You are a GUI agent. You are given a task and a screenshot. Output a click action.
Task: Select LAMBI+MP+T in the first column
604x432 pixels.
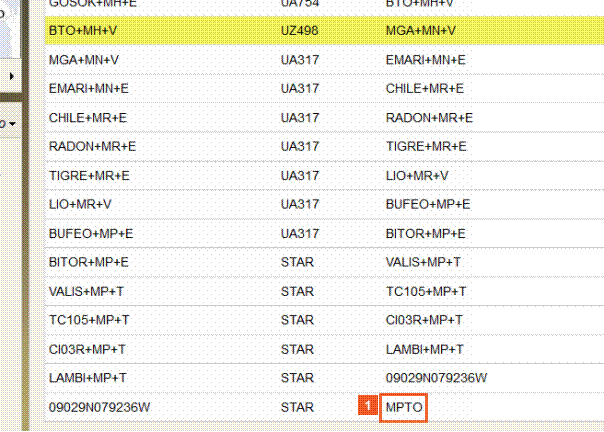(87, 378)
